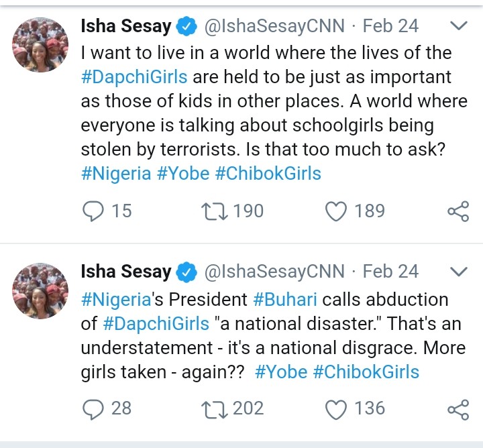Image resolution: width=483 pixels, height=448 pixels.
Task: Expand the second tweet's dropdown chevron
Action: (459, 271)
